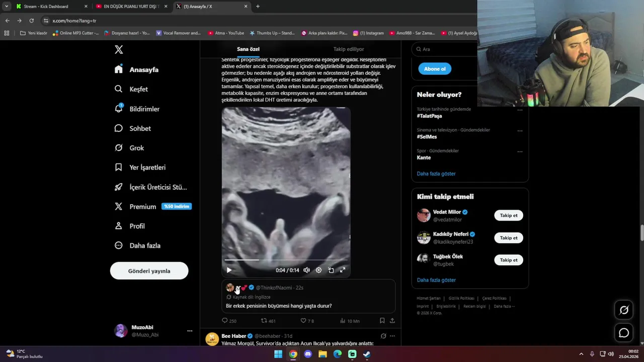Open more options on Bee Haber post
This screenshot has width=644, height=362.
pos(392,336)
